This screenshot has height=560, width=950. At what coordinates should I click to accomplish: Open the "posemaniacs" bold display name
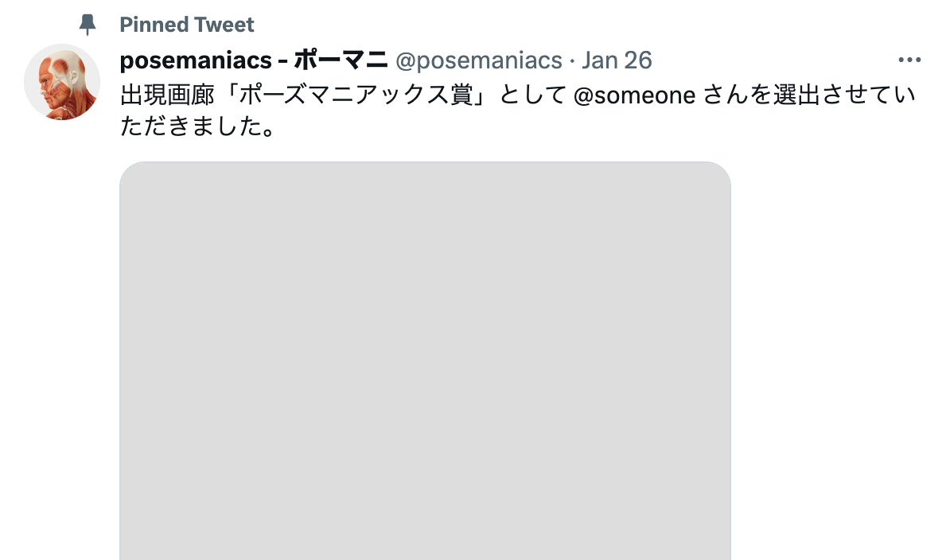[196, 60]
